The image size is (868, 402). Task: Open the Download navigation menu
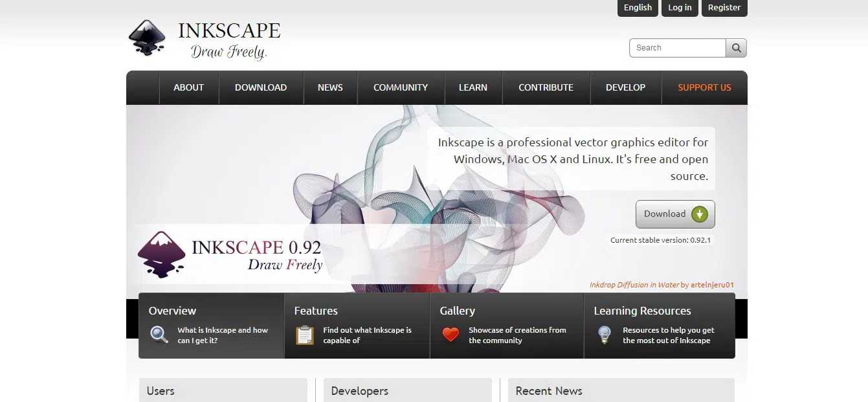tap(261, 87)
